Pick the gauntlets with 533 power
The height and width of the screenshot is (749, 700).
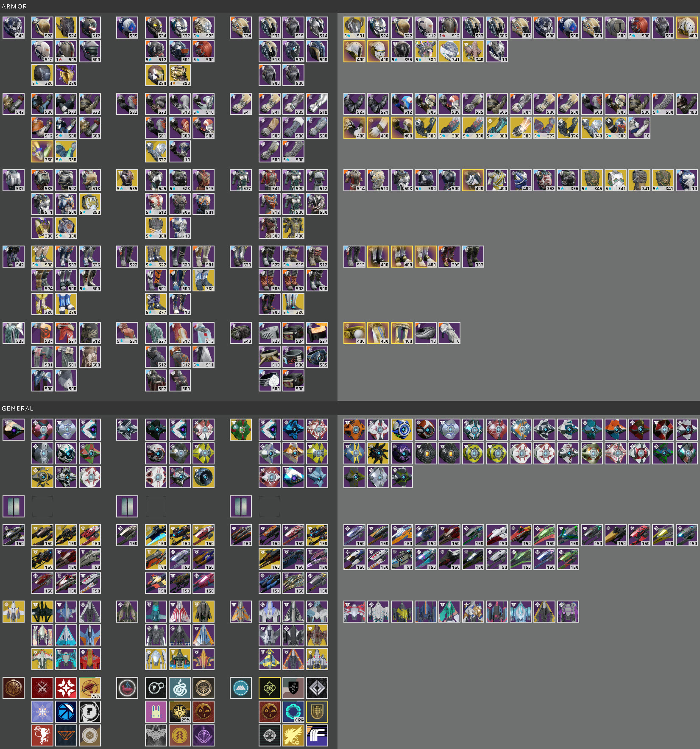click(x=66, y=104)
